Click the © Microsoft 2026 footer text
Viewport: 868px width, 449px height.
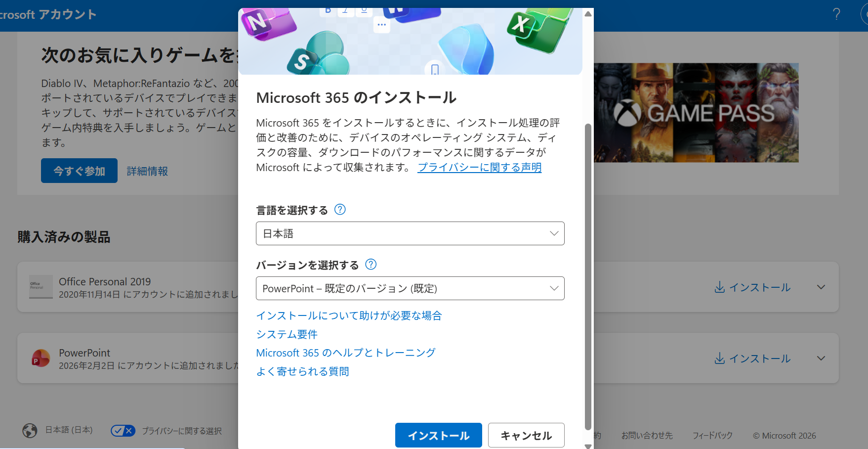[x=785, y=436]
